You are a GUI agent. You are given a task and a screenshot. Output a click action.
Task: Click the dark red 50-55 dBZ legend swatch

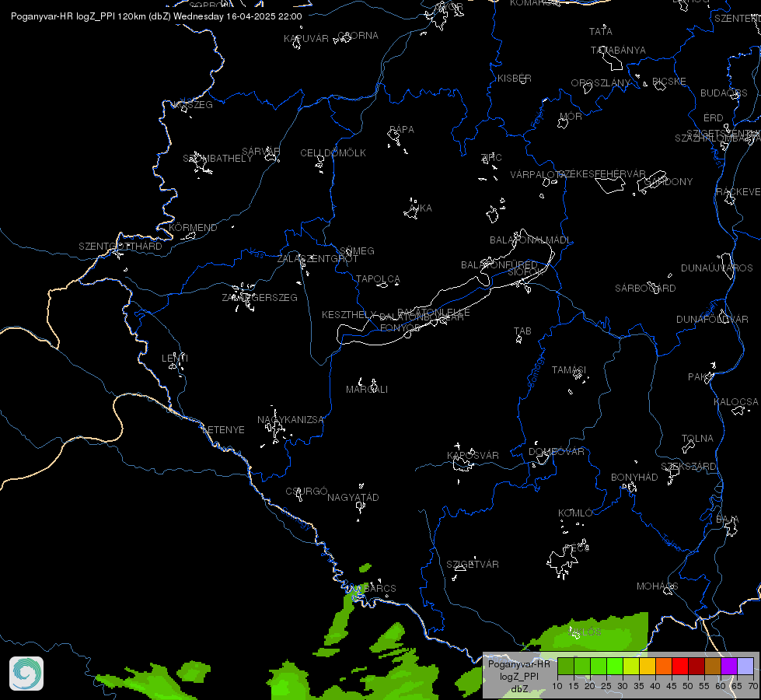[696, 666]
